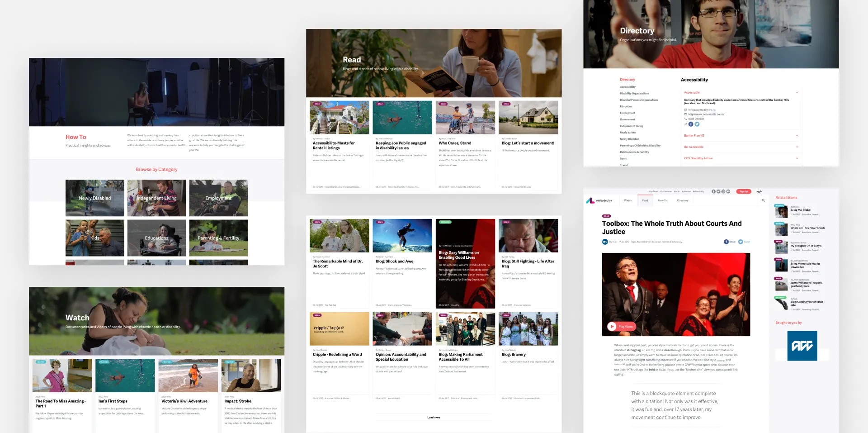Click the Twitter Tweet icon on the Toolbox article
This screenshot has height=433, width=868.
741,242
